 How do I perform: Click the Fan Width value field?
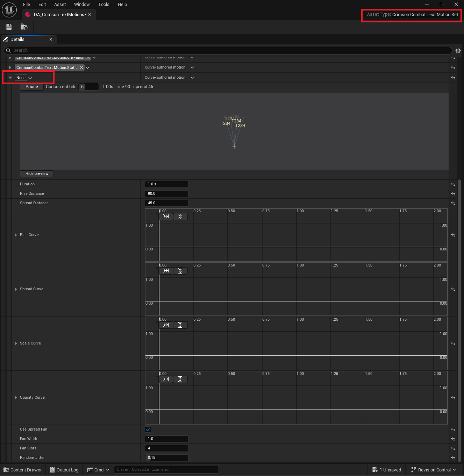(x=166, y=439)
